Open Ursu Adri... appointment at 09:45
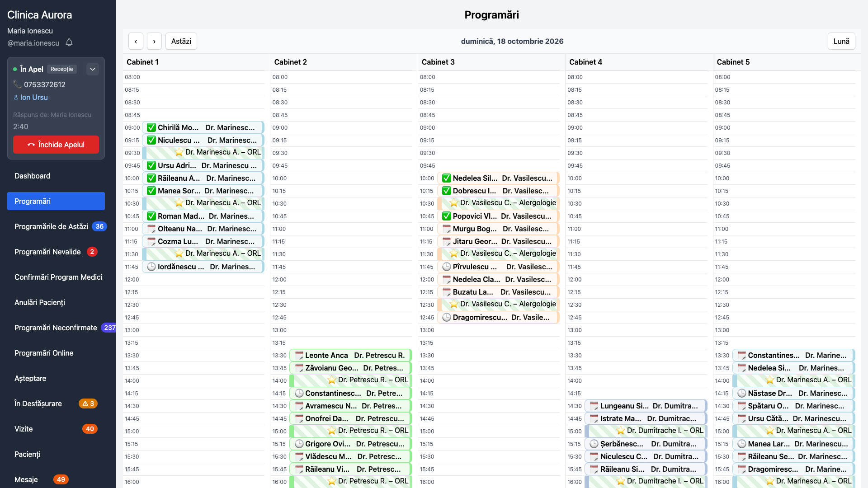Image resolution: width=868 pixels, height=488 pixels. click(203, 165)
